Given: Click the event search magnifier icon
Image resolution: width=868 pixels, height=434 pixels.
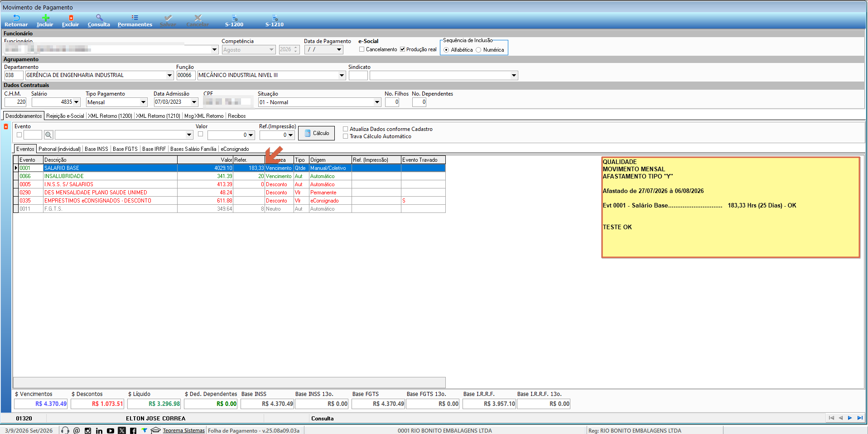Looking at the screenshot, I should click(x=48, y=135).
